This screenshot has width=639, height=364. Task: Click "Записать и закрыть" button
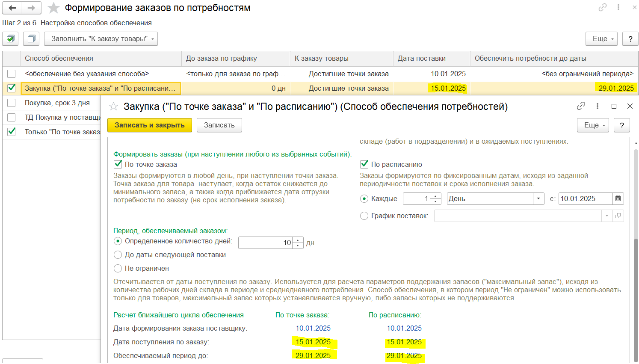(150, 125)
